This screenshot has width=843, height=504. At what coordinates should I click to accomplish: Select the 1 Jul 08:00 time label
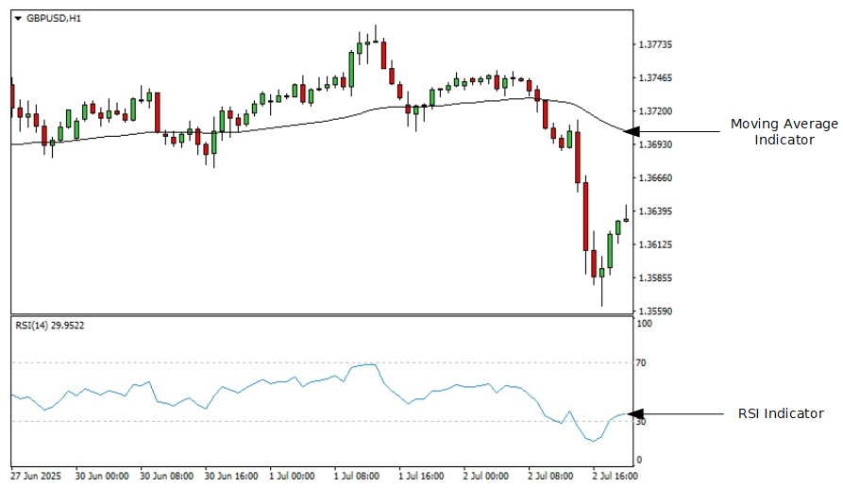(x=357, y=477)
